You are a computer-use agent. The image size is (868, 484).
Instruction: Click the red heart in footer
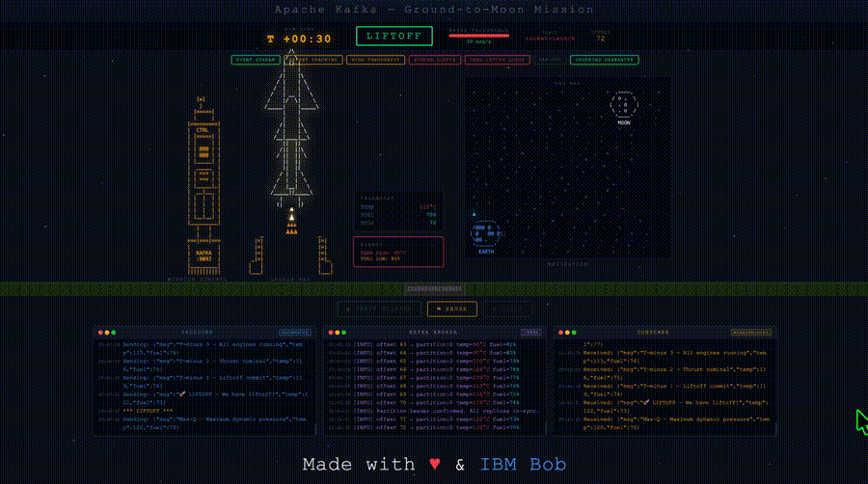click(435, 464)
